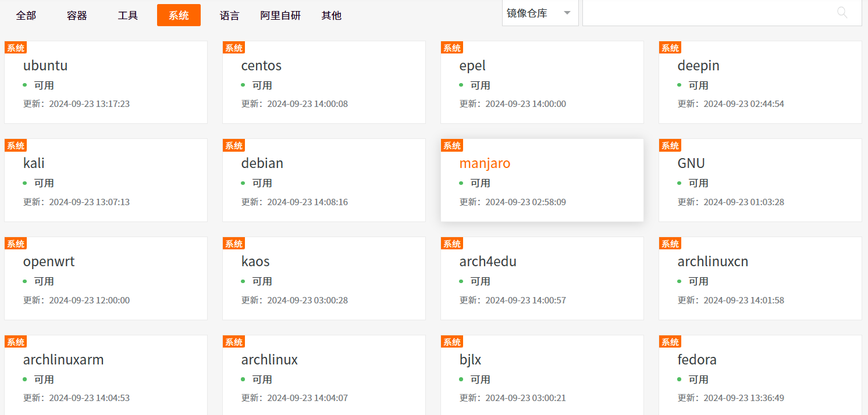Click the manjaro mirror title
The image size is (868, 415).
(x=485, y=163)
